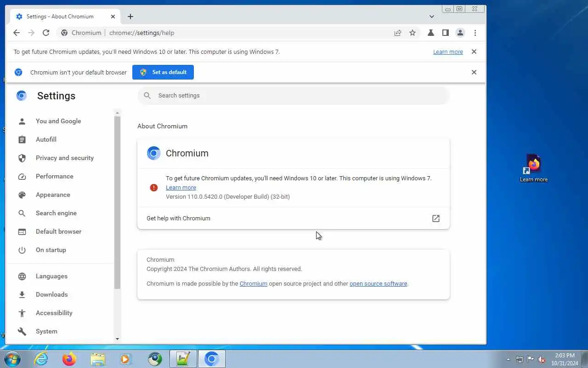Click the browser back arrow

click(x=17, y=33)
